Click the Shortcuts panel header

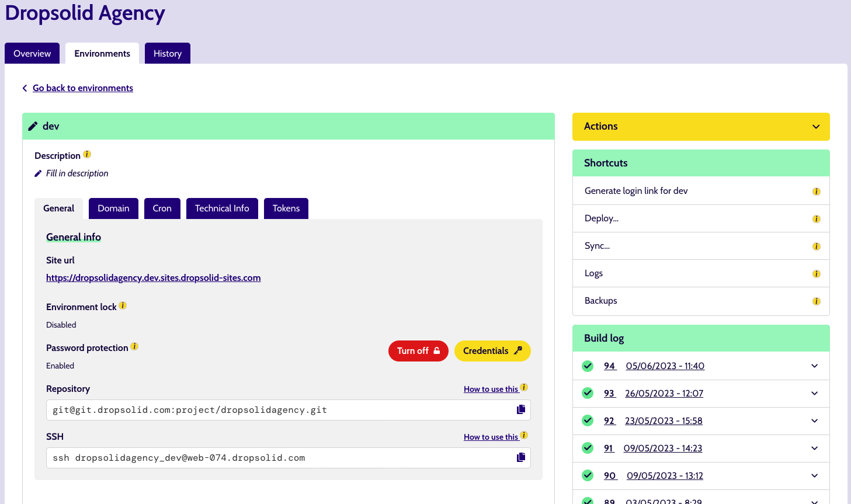(x=701, y=163)
